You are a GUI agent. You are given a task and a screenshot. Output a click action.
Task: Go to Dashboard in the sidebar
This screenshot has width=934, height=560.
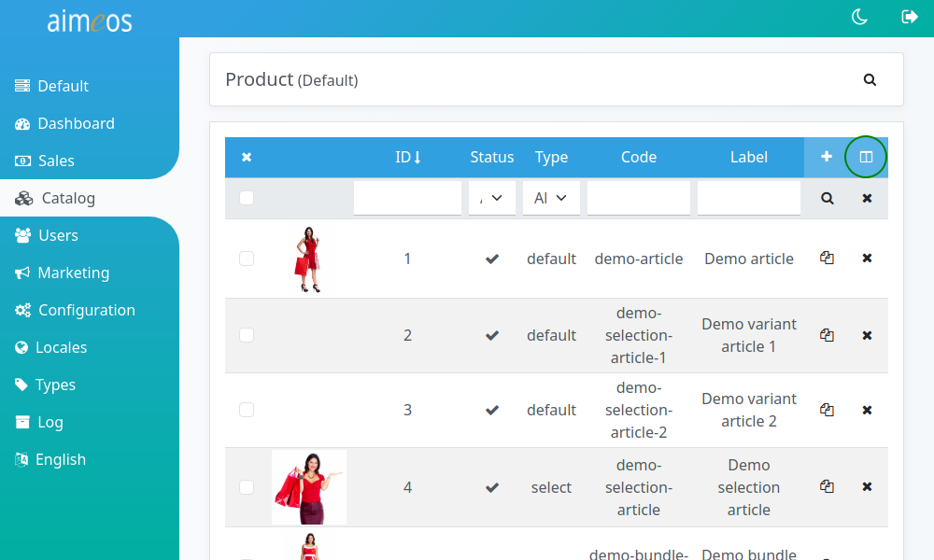[65, 123]
